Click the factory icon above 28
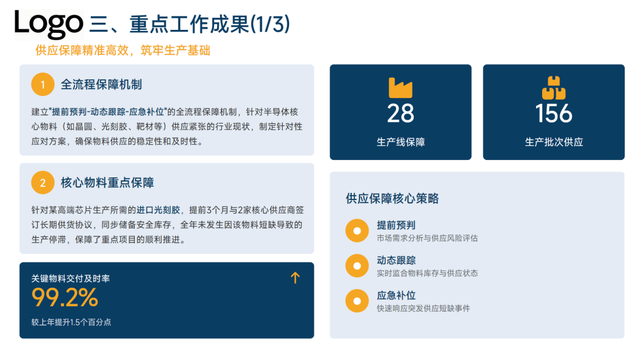This screenshot has height=363, width=644. click(x=400, y=88)
